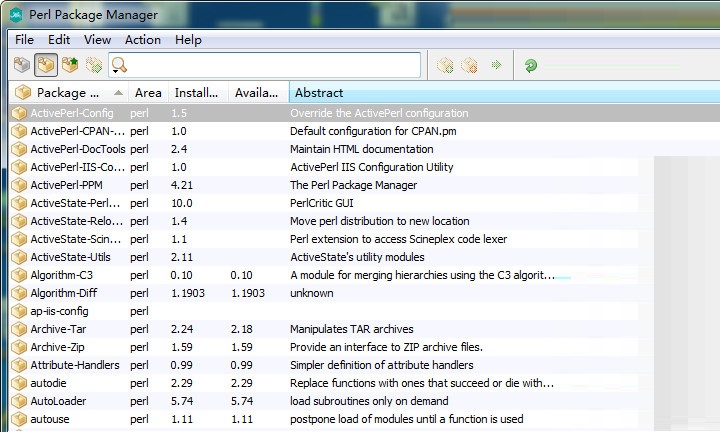Image resolution: width=720 pixels, height=432 pixels.
Task: Select ActivePerl-PPM package icon
Action: point(19,185)
